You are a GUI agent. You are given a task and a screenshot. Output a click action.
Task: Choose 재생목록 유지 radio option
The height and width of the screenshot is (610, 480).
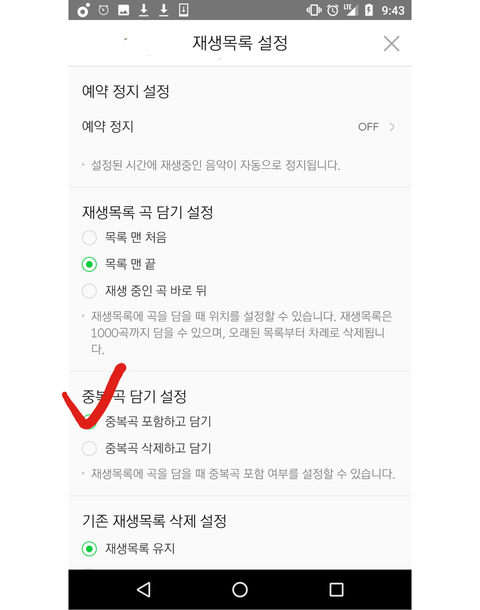coord(89,549)
